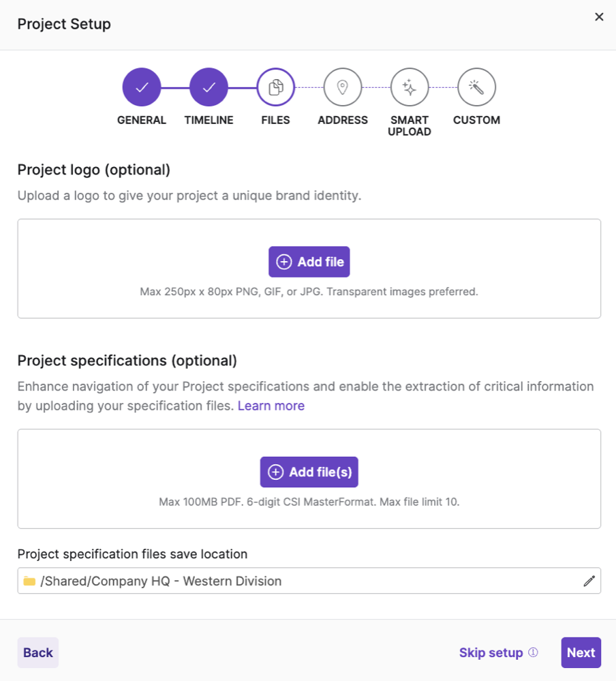Click the info icon beside Skip setup
616x681 pixels.
coord(532,652)
